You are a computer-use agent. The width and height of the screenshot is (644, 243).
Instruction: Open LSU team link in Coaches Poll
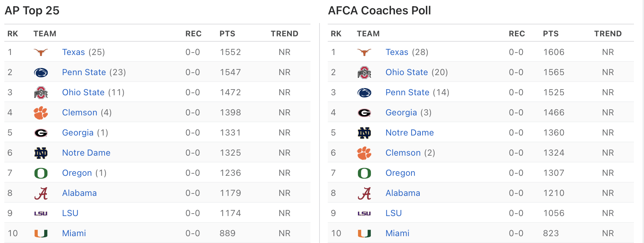coord(394,213)
